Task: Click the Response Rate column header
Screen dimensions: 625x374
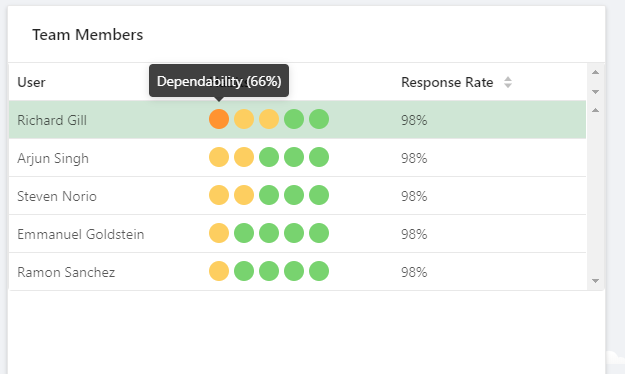Action: pyautogui.click(x=447, y=82)
